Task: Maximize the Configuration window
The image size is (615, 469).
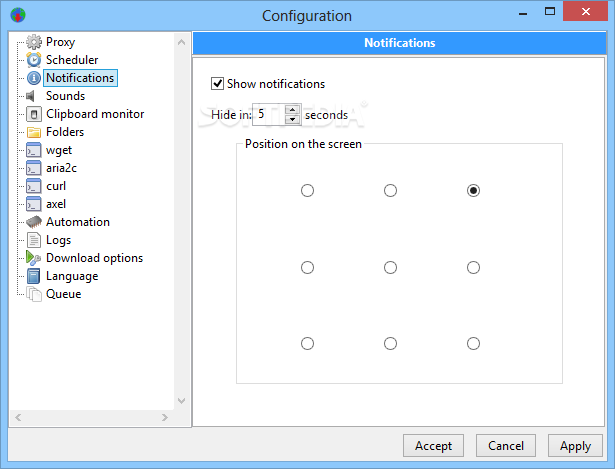Action: pyautogui.click(x=550, y=11)
